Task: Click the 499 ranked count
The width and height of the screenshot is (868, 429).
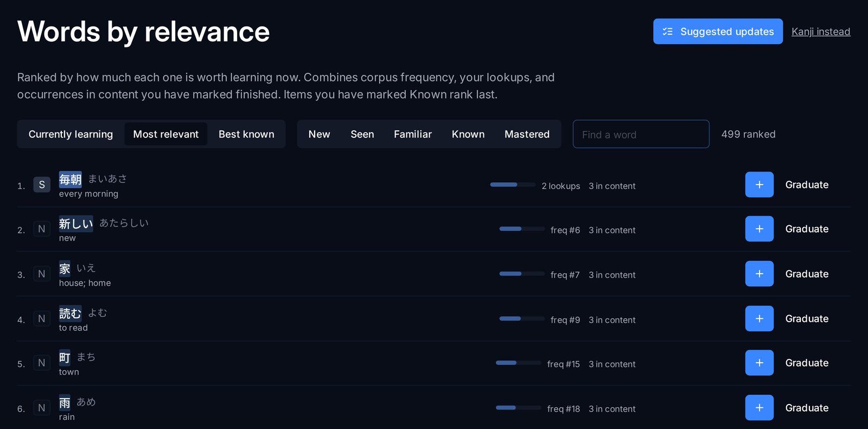Action: (748, 134)
